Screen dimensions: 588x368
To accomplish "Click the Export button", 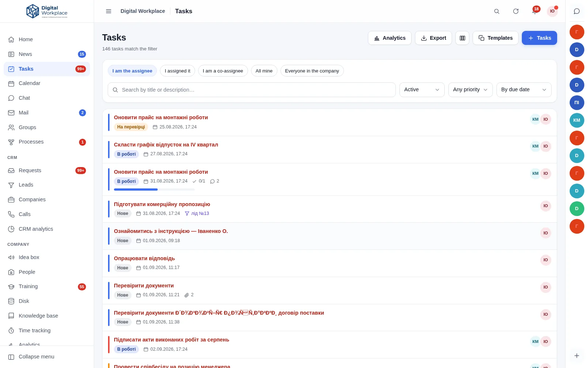I will tap(433, 38).
